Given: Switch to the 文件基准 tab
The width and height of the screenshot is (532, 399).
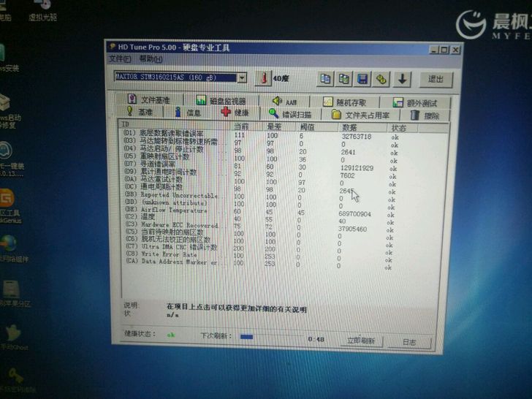Looking at the screenshot, I should [149, 99].
